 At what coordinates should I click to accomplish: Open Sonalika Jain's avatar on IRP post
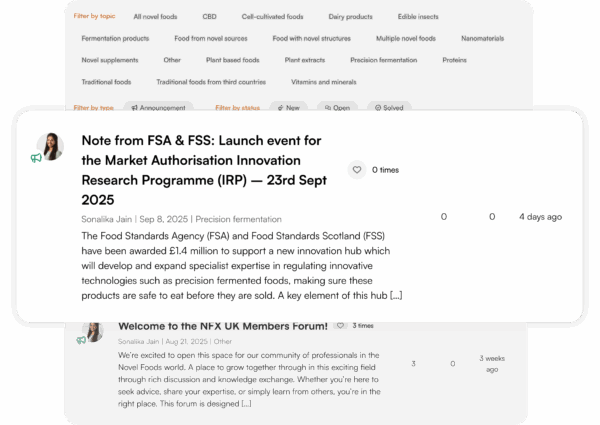point(50,146)
